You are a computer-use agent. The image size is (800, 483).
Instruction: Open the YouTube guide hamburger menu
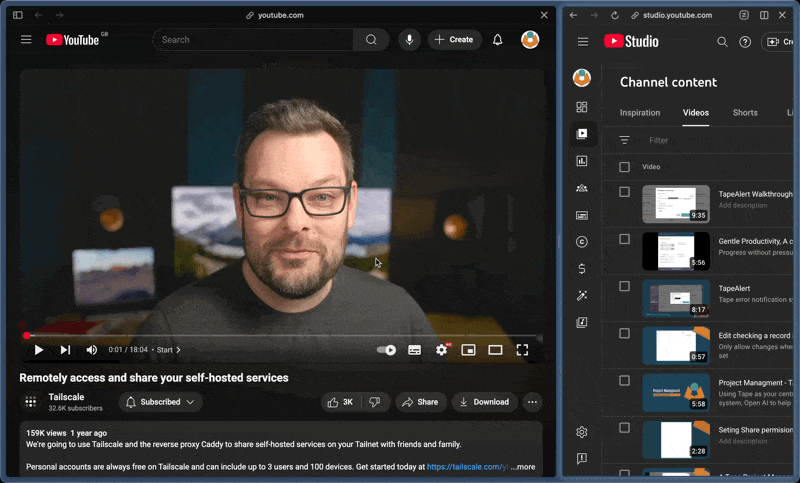coord(26,40)
